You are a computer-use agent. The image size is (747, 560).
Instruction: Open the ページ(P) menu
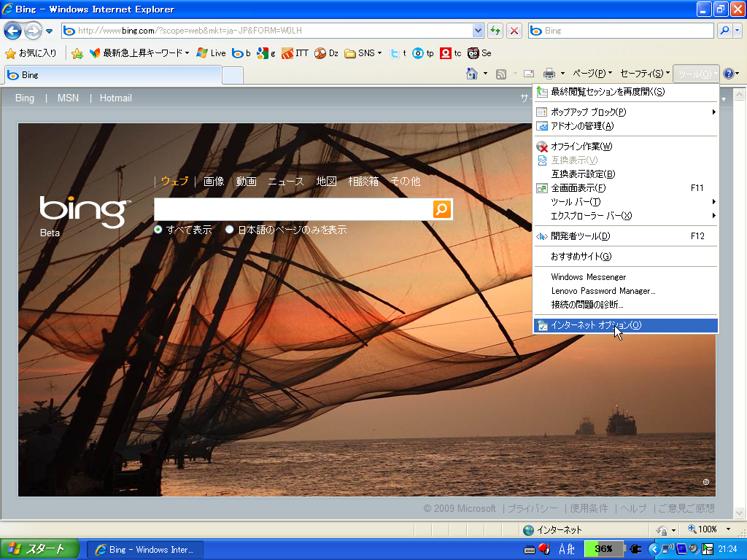point(592,74)
